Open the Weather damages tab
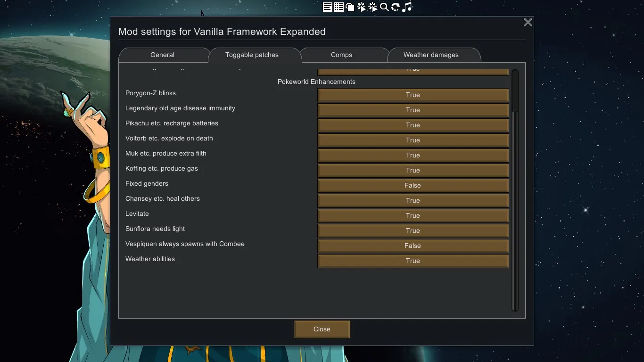Viewport: 644px width, 362px height. pyautogui.click(x=431, y=55)
